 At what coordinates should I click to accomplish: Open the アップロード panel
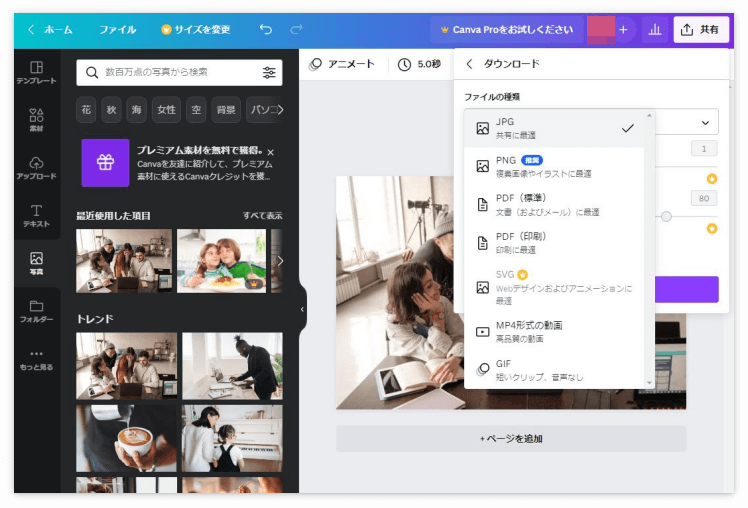36,167
